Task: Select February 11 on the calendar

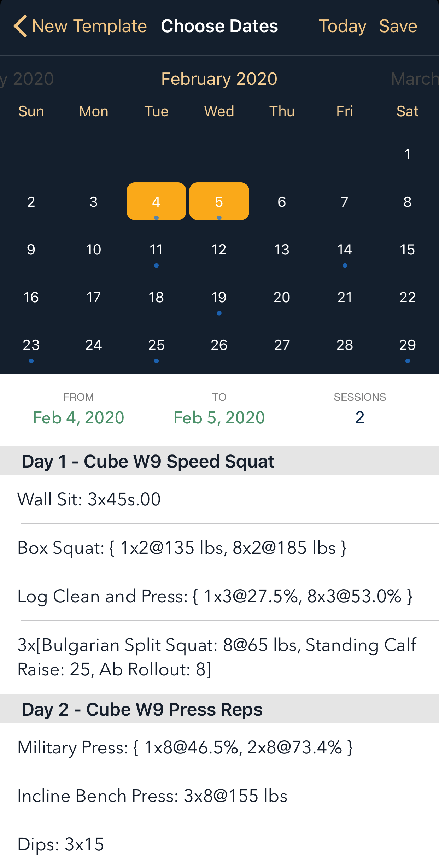Action: coord(156,250)
